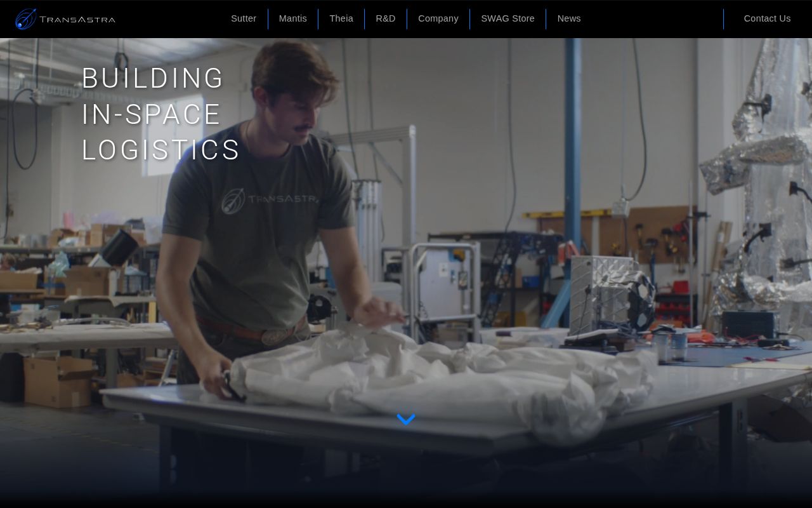Select R&D in the navigation bar
The image size is (812, 508).
(x=386, y=18)
